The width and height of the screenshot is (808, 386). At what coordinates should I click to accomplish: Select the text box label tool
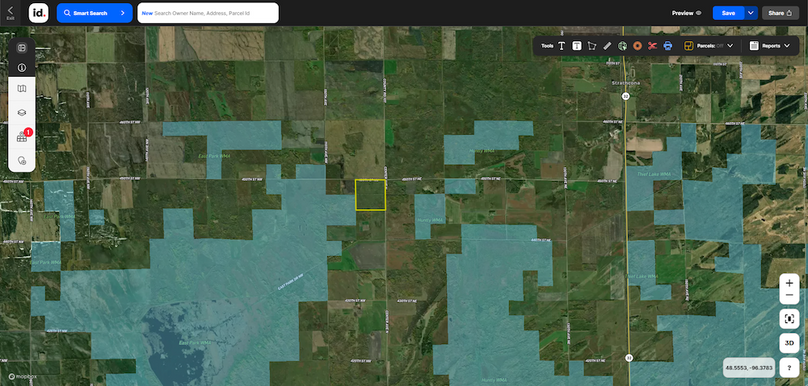577,46
